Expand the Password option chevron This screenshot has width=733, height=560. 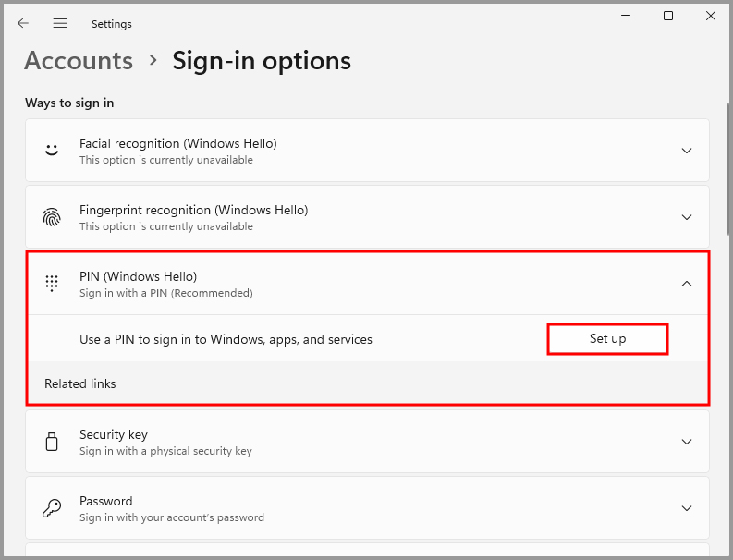point(686,508)
